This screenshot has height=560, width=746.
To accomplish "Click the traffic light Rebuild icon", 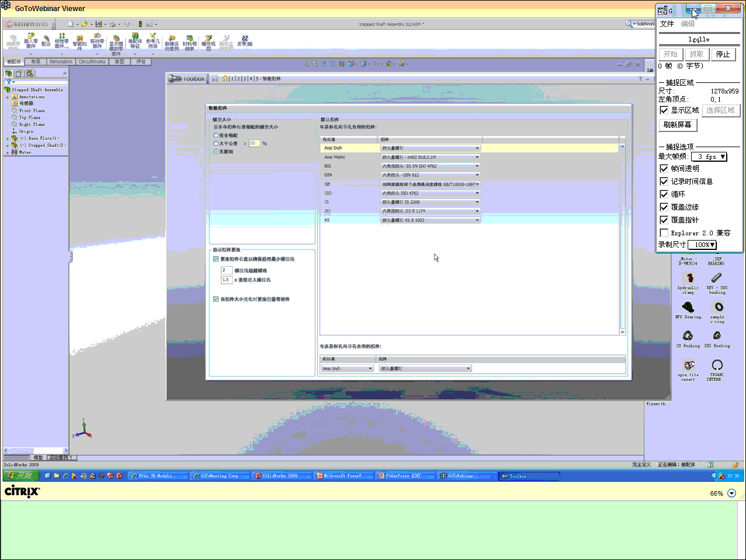I will pyautogui.click(x=140, y=24).
